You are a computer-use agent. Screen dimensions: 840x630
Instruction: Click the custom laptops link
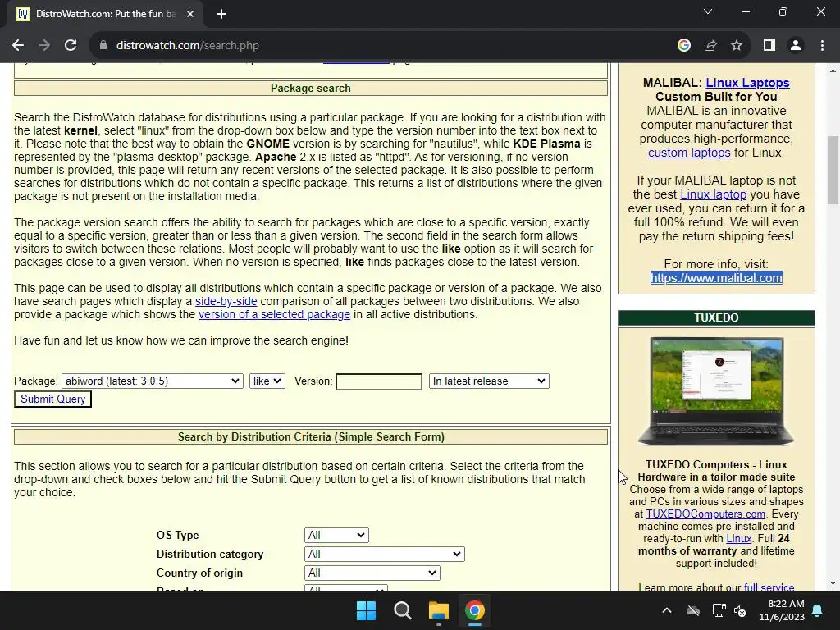(x=689, y=153)
